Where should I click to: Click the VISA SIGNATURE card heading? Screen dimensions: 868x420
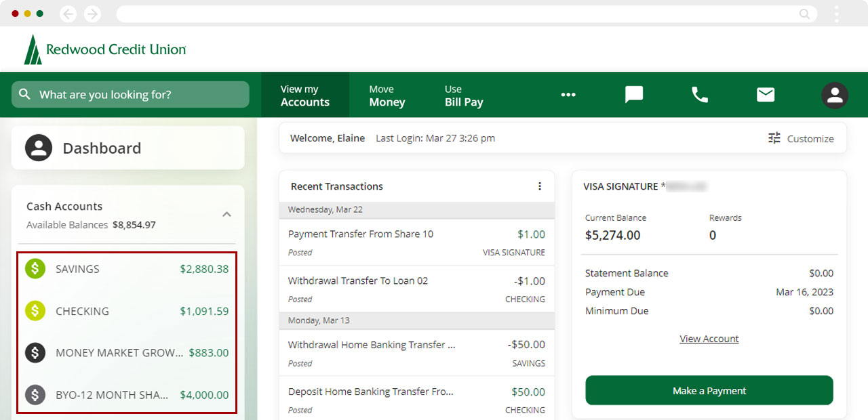pos(620,186)
